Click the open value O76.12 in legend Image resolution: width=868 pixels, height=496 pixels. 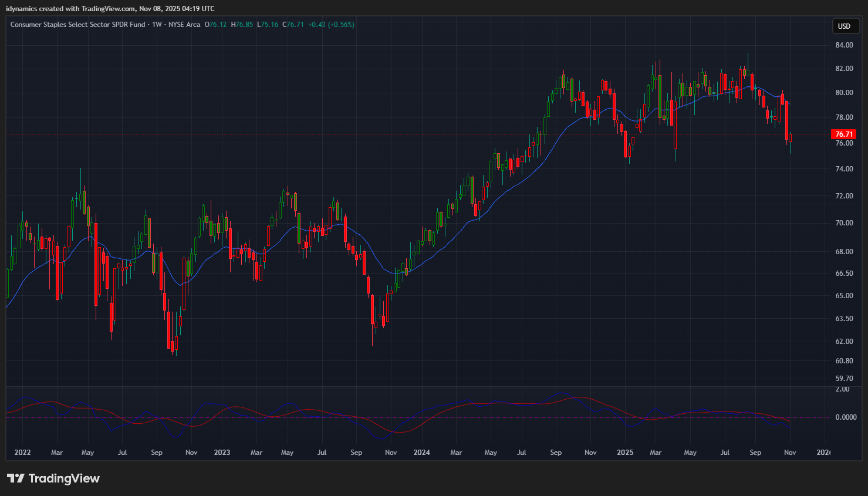215,25
